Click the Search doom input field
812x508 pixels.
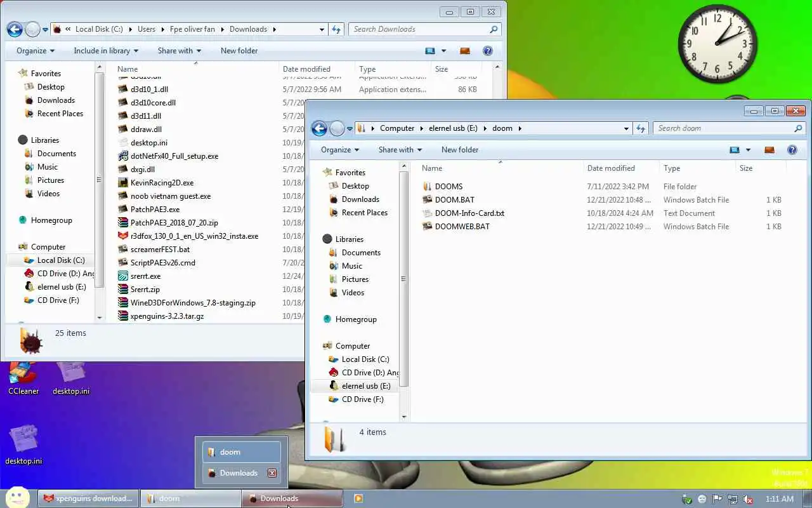pos(723,128)
